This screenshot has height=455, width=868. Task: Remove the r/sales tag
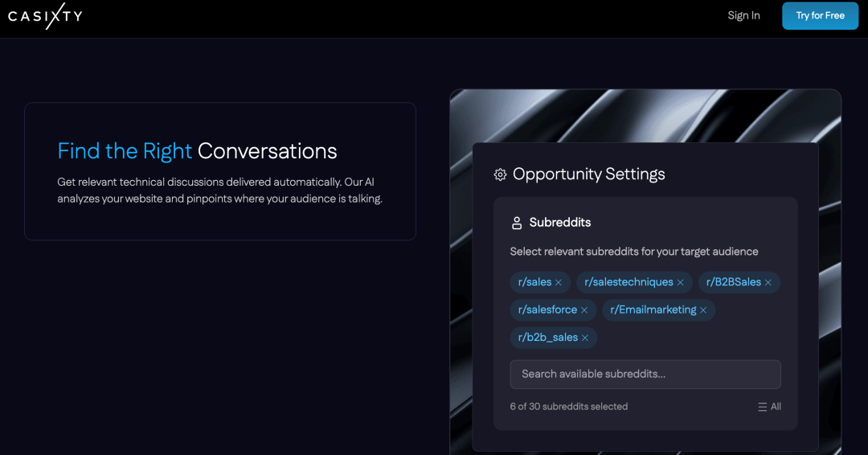559,282
